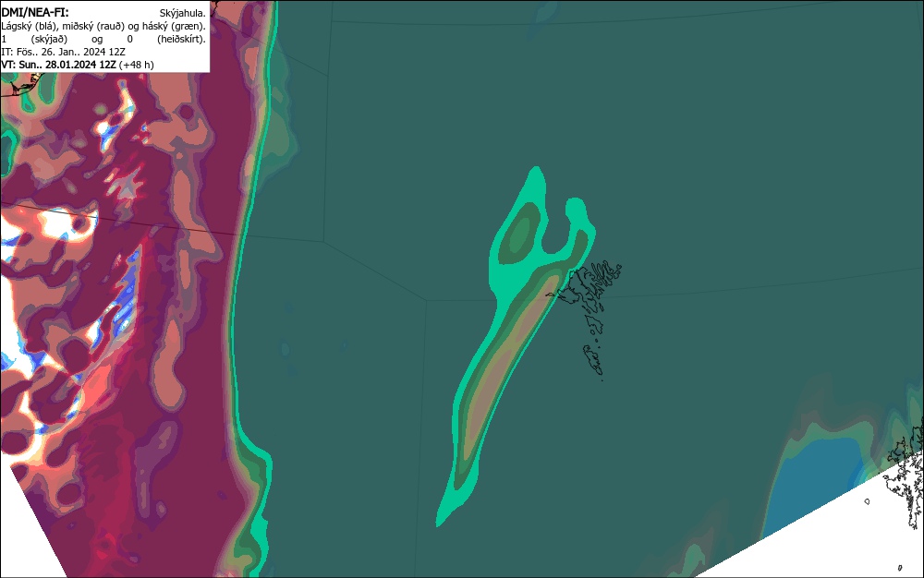The height and width of the screenshot is (578, 924).
Task: Click the DMI/NEA-FI title text
Action: (x=35, y=12)
